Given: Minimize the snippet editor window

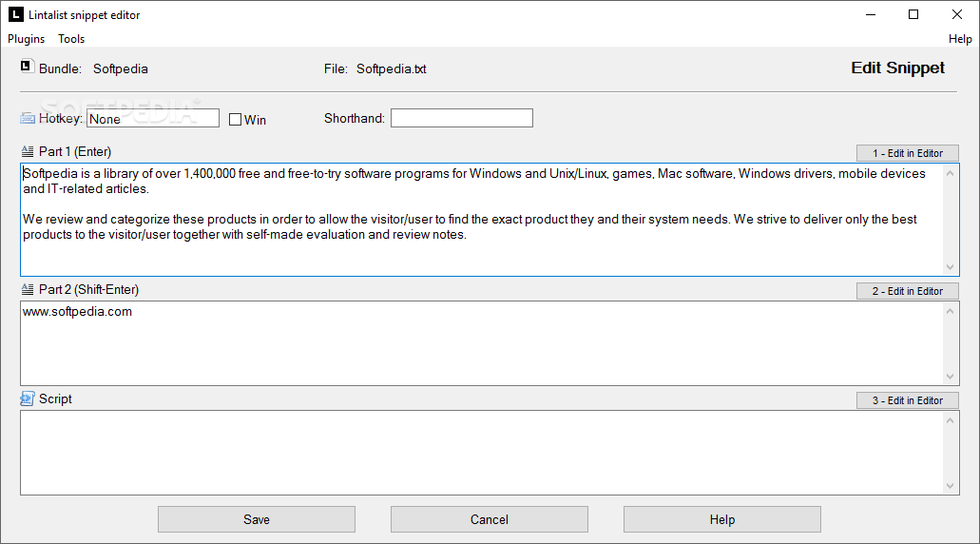Looking at the screenshot, I should 871,14.
